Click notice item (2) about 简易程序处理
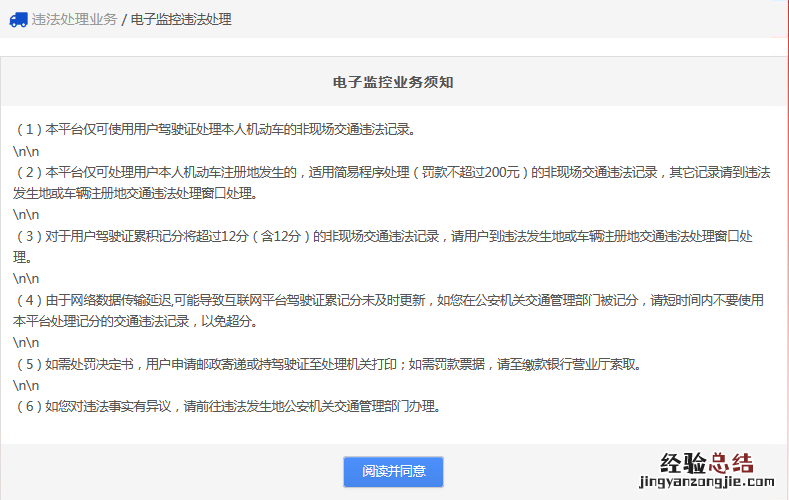Viewport: 789px width, 500px height. pyautogui.click(x=390, y=172)
